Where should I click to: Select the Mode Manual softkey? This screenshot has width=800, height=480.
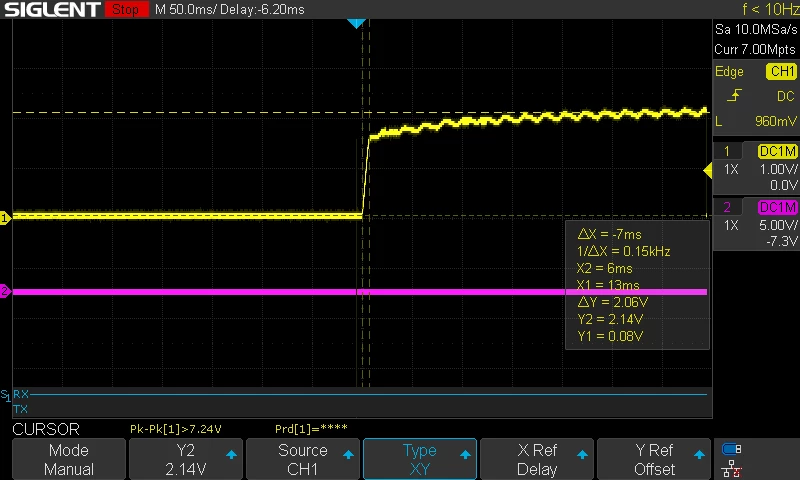point(69,459)
